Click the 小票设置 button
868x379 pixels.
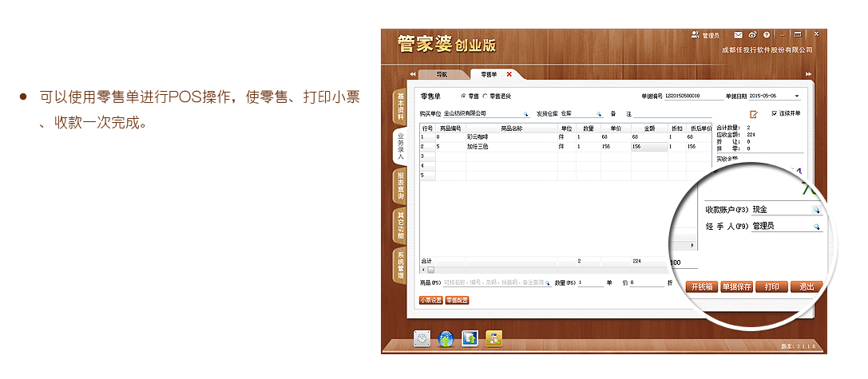[430, 301]
